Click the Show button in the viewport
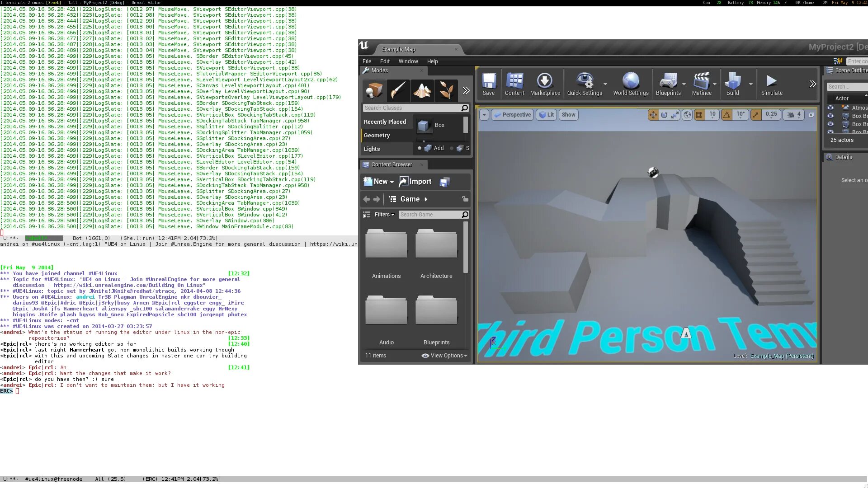The image size is (868, 488). 568,114
